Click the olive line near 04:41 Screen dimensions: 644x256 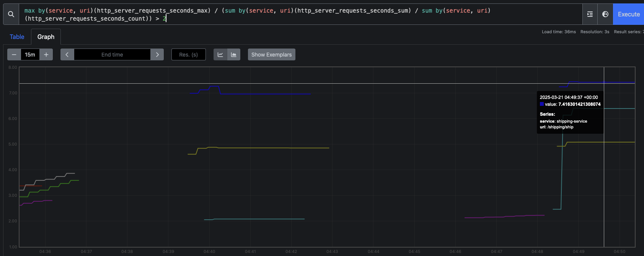tap(250, 148)
